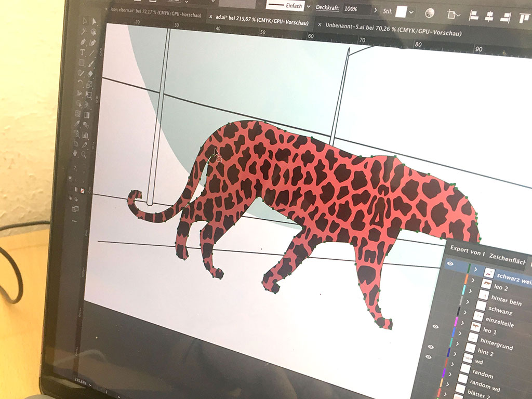This screenshot has width=532, height=399.
Task: Click horizontal align center icon
Action: point(489,17)
